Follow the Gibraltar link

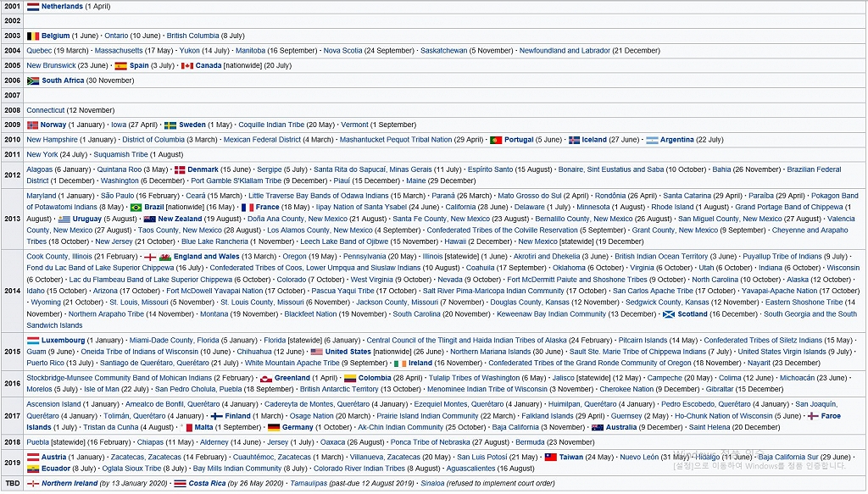[720, 390]
